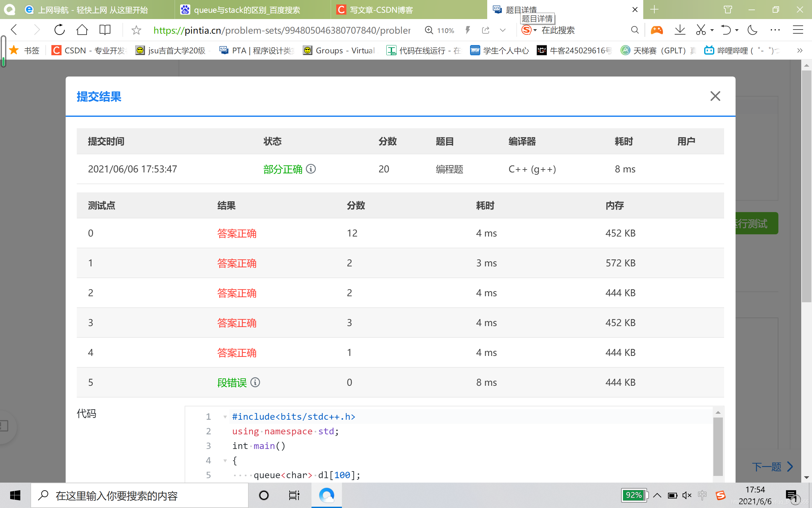The height and width of the screenshot is (508, 812).
Task: Show hidden tray icons chevron
Action: pyautogui.click(x=657, y=495)
